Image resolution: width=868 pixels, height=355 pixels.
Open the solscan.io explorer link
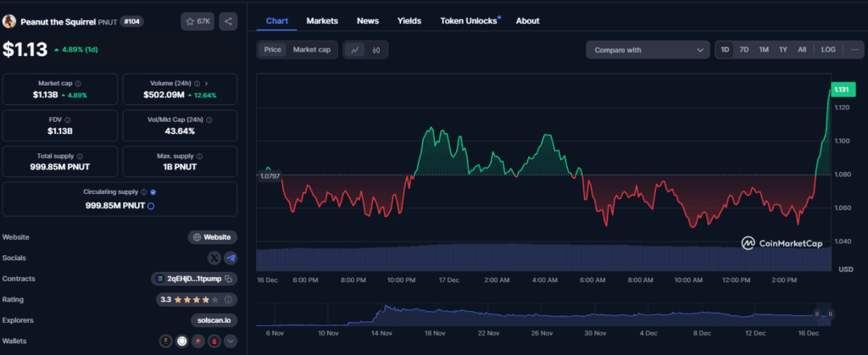214,320
